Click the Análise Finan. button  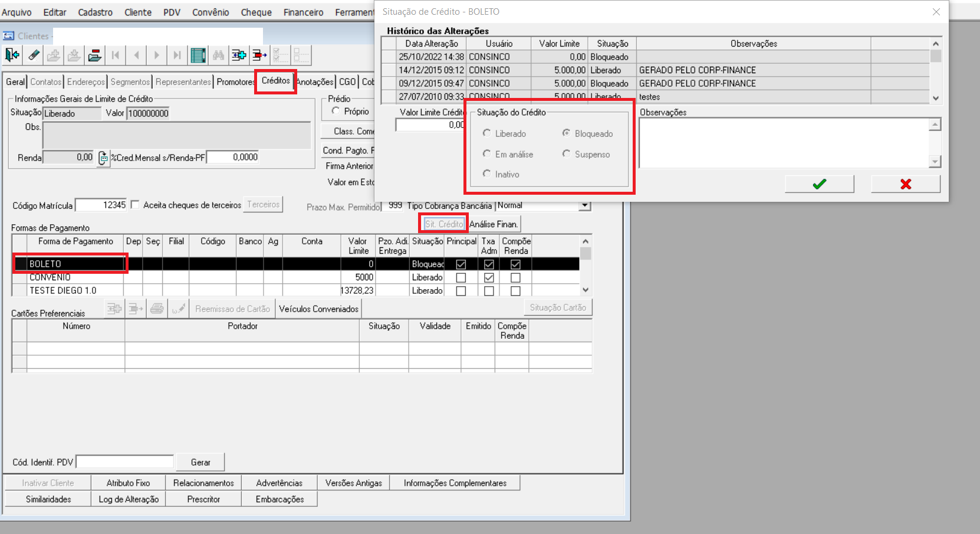(494, 224)
